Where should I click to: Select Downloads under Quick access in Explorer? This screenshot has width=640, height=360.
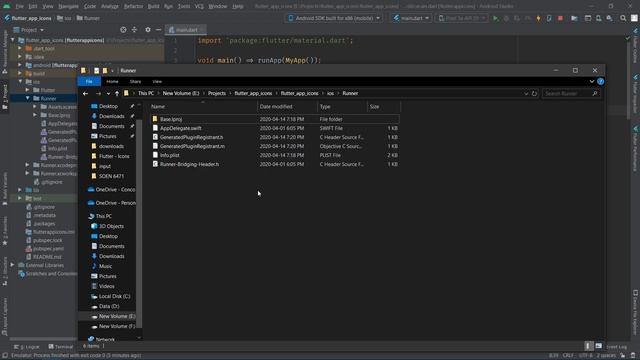pyautogui.click(x=111, y=116)
